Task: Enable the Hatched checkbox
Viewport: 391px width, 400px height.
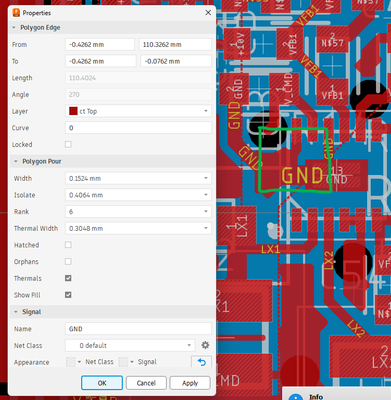Action: 68,245
